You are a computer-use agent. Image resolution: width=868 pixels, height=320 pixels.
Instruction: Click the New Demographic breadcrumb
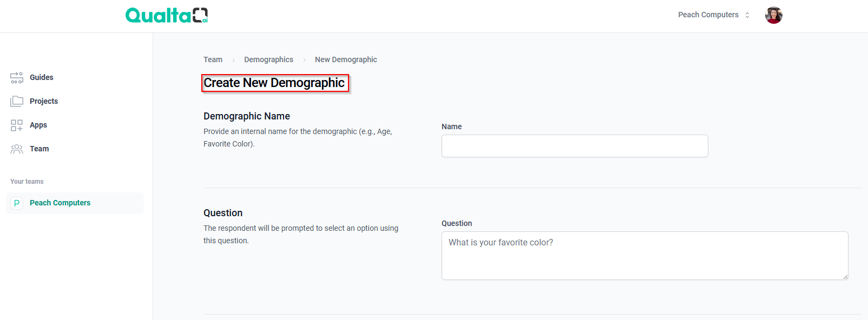(x=346, y=59)
